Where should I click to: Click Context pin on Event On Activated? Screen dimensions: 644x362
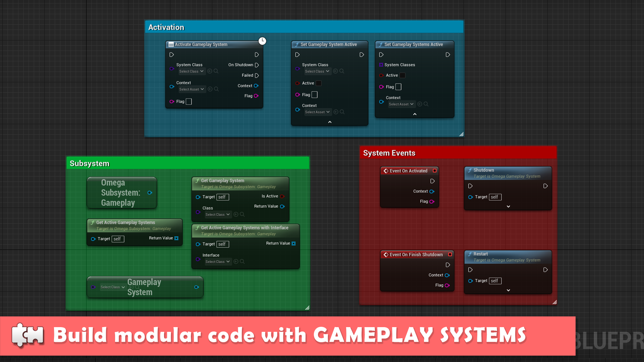[x=432, y=191]
